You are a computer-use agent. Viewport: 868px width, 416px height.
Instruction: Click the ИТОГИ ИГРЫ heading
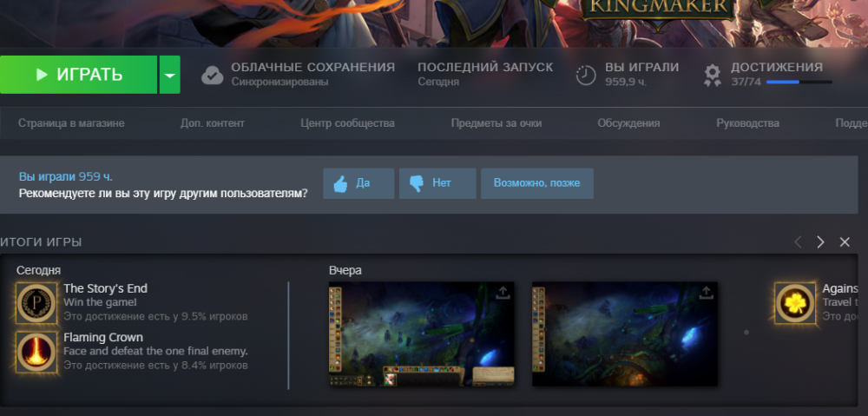point(41,242)
